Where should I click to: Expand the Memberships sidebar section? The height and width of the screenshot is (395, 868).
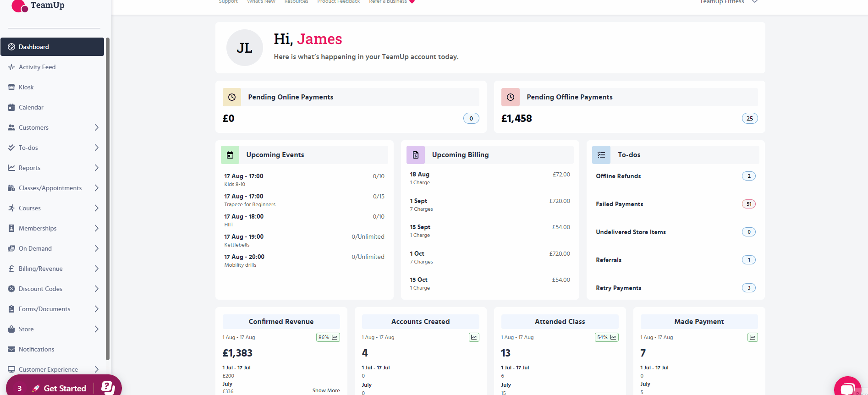tap(96, 228)
